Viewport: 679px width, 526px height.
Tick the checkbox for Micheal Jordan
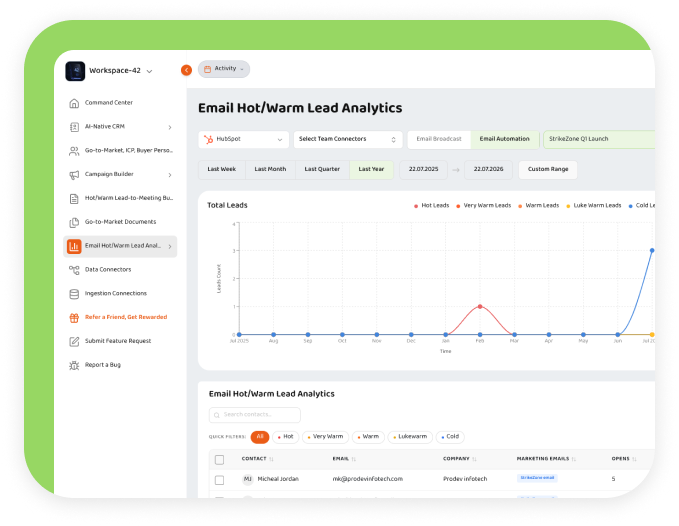click(220, 480)
